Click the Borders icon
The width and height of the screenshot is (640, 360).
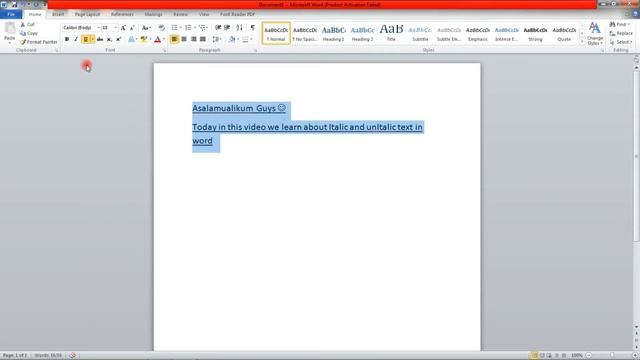(245, 40)
